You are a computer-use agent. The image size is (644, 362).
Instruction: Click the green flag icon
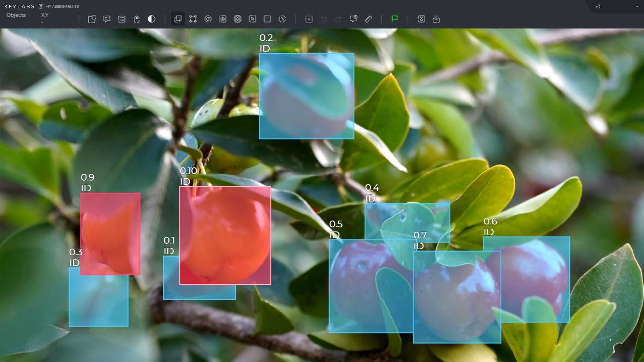tap(395, 19)
